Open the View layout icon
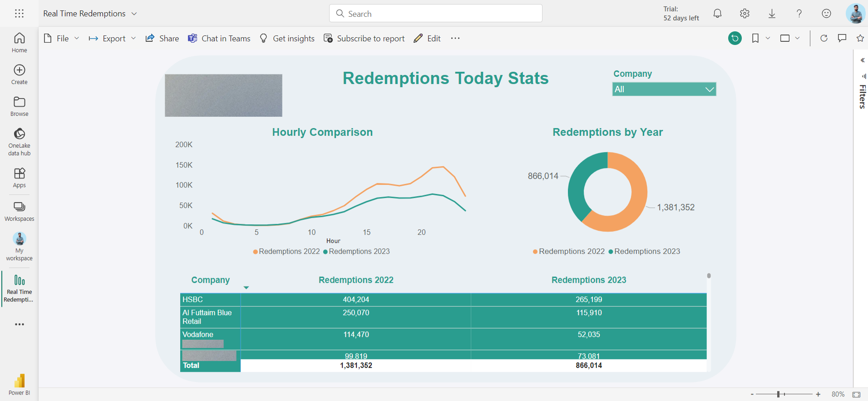The height and width of the screenshot is (401, 868). [785, 38]
